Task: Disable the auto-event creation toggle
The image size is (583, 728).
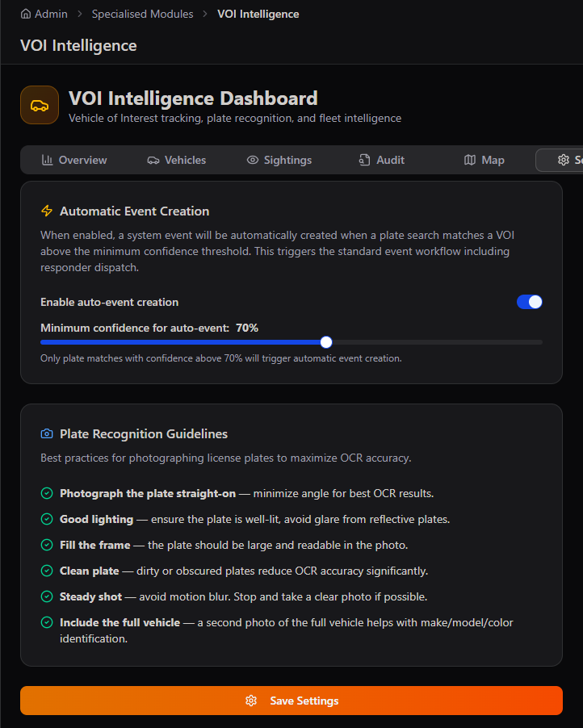Action: [529, 302]
